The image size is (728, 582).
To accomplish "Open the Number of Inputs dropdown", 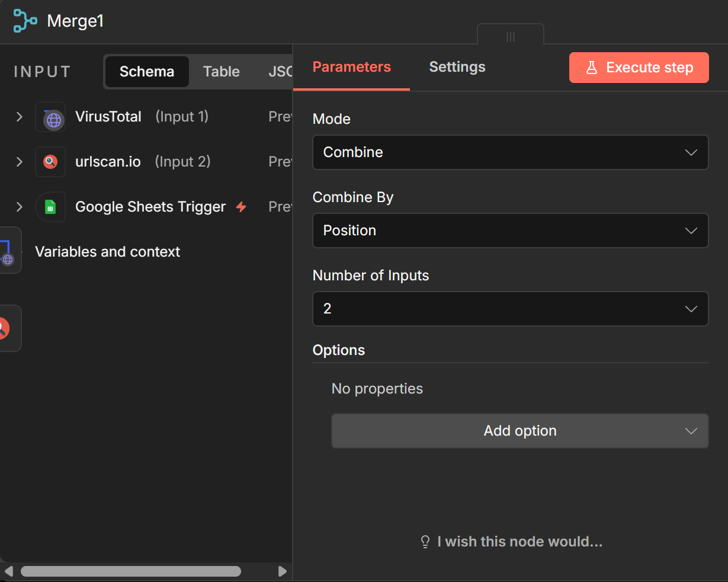I will click(511, 309).
